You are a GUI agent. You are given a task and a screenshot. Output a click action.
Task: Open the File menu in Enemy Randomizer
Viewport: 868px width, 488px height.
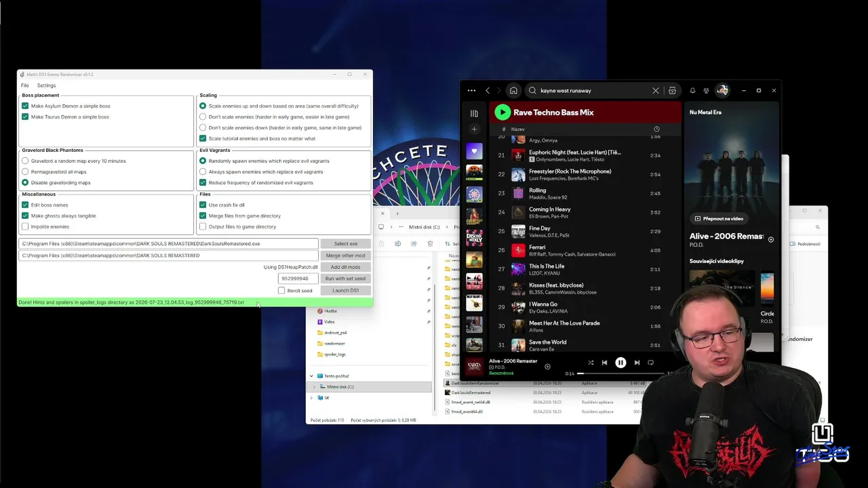pos(25,85)
